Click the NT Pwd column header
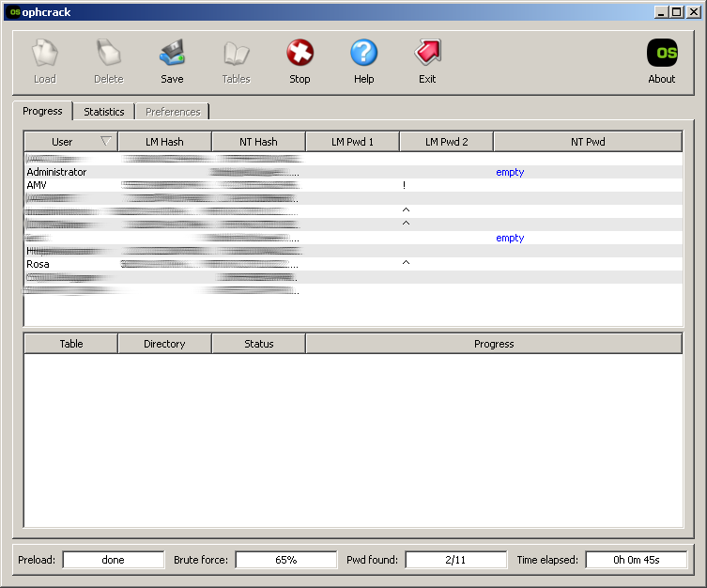Image resolution: width=707 pixels, height=588 pixels. coord(588,142)
